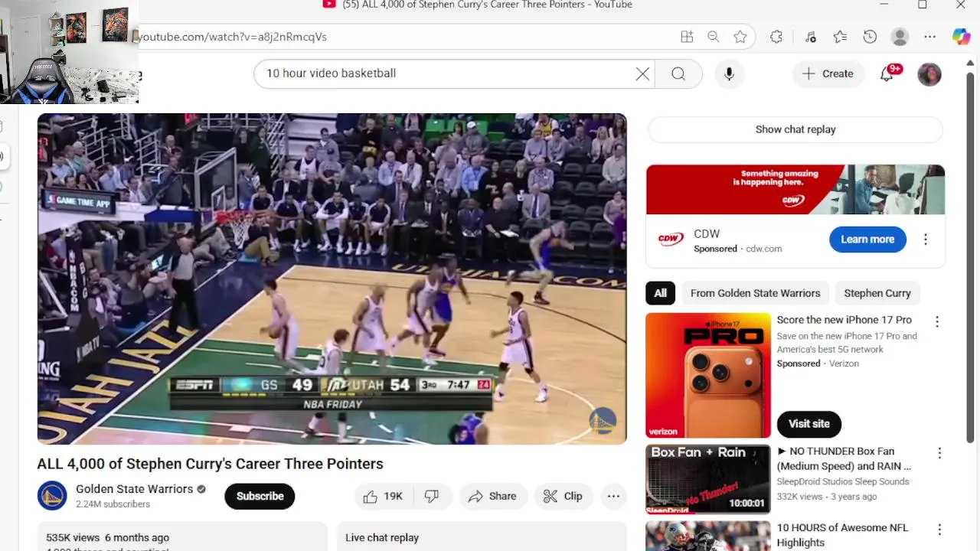Open more actions ellipsis below video

point(613,496)
